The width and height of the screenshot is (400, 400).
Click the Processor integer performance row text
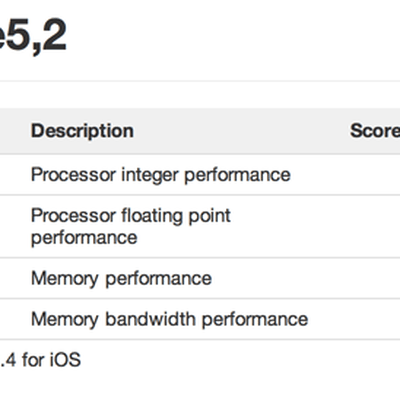click(x=161, y=175)
